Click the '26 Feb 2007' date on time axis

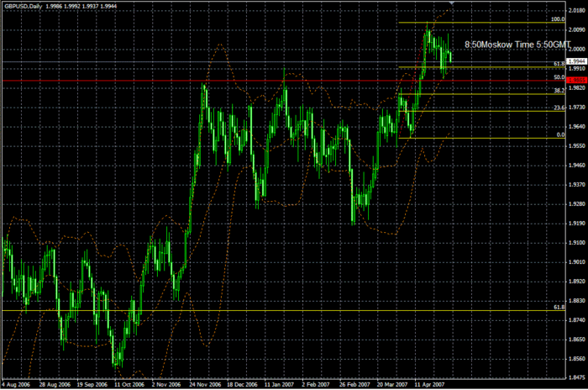pos(354,385)
